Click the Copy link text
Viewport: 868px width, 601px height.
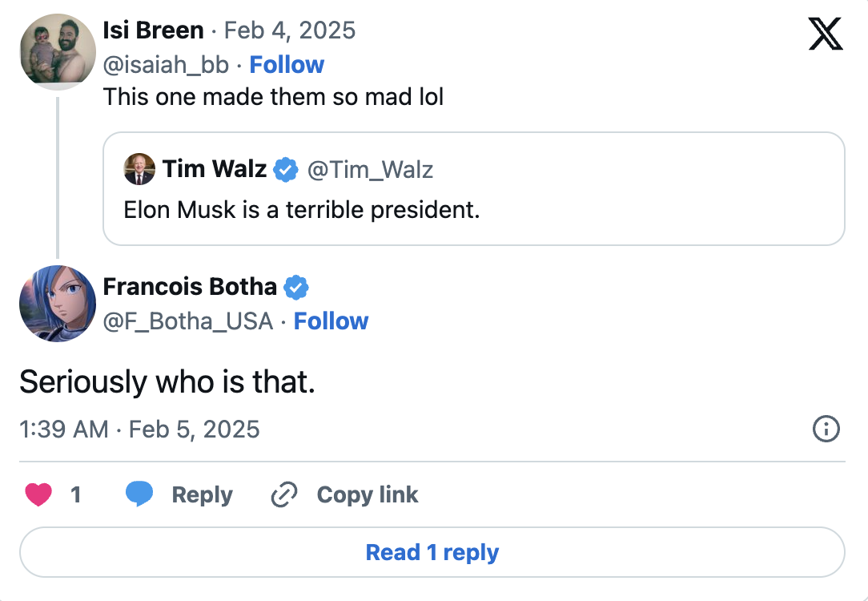click(368, 495)
